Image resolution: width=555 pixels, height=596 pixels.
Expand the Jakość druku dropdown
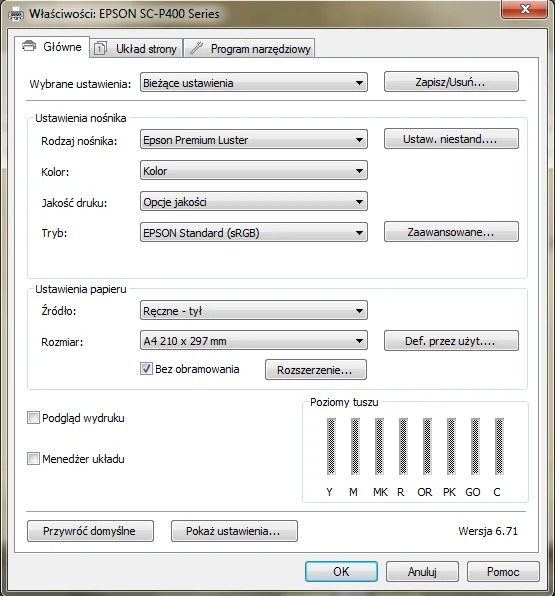[x=254, y=201]
